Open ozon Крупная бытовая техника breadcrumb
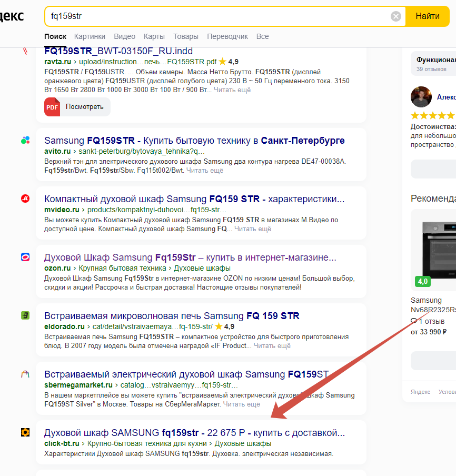456x476 pixels. pos(122,269)
